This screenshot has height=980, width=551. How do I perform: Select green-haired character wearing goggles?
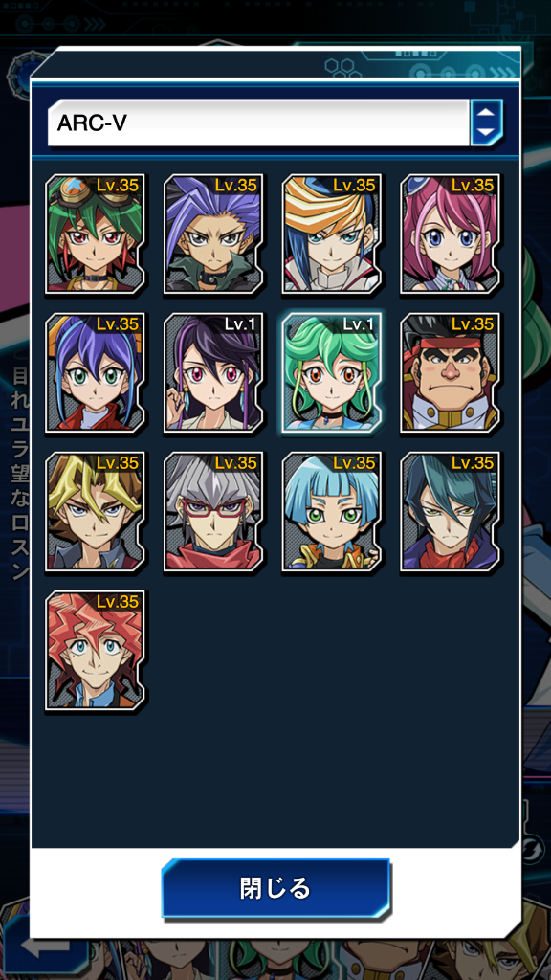tap(96, 234)
